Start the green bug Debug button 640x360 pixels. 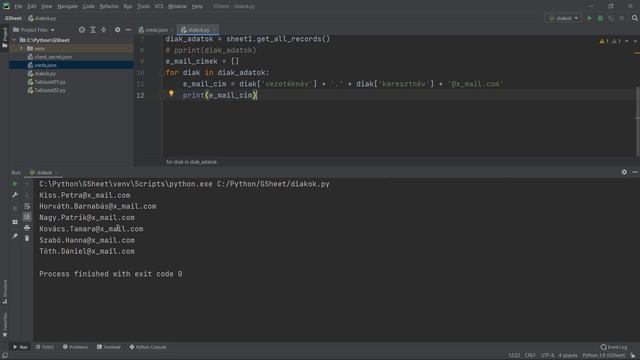coord(600,18)
